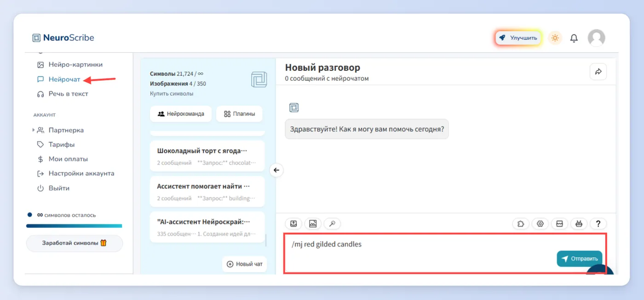Click the Изображения 4 / 350 counter text

178,84
